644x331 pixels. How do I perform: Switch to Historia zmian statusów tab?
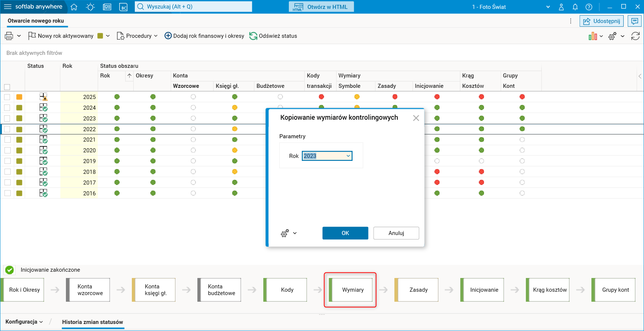coord(93,322)
